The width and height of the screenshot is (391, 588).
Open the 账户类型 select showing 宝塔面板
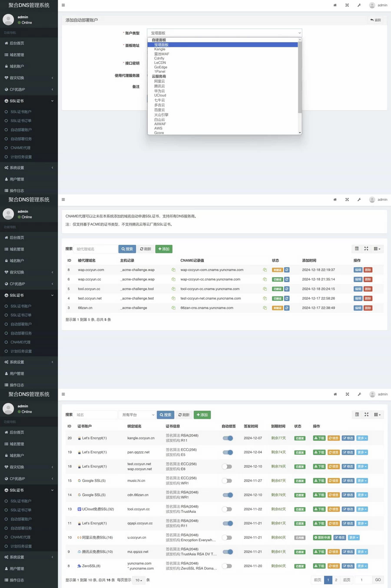[x=224, y=33]
